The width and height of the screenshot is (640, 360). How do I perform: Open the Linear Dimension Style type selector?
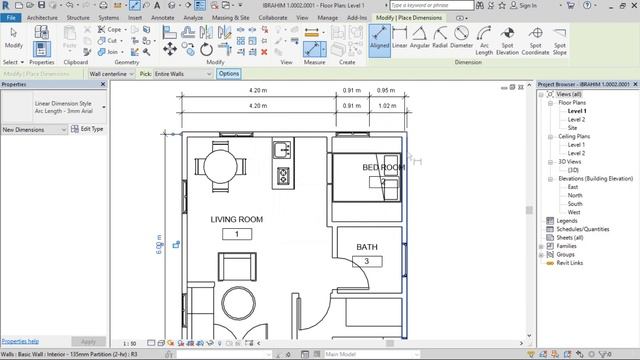pyautogui.click(x=53, y=107)
